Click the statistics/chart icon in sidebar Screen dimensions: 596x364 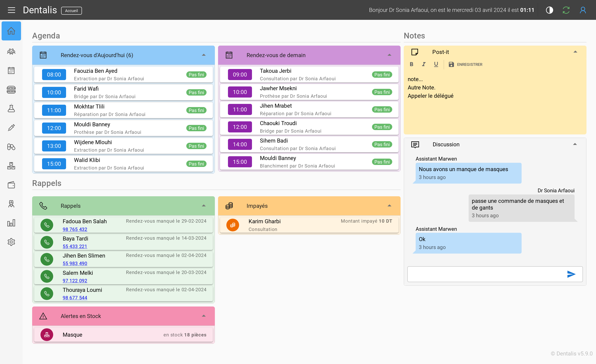[12, 223]
